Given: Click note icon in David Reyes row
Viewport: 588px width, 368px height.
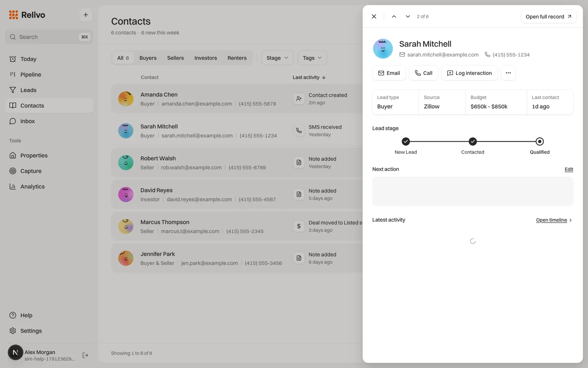Looking at the screenshot, I should click(299, 194).
